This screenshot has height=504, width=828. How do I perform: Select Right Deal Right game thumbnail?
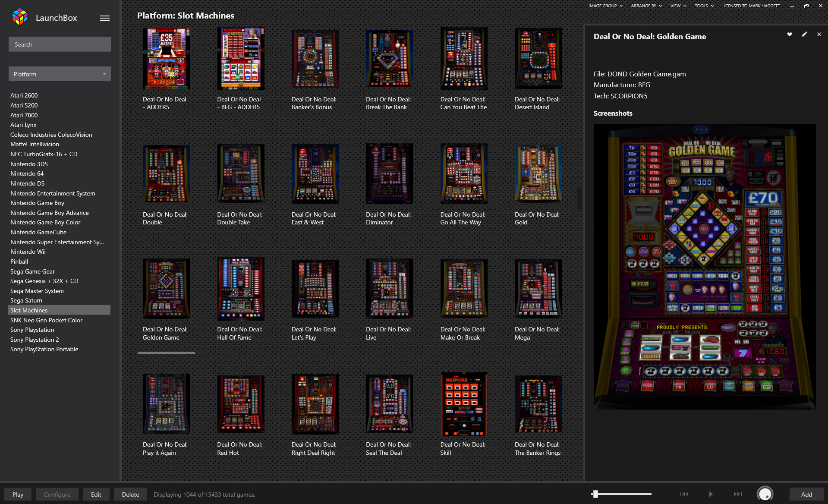coord(315,404)
